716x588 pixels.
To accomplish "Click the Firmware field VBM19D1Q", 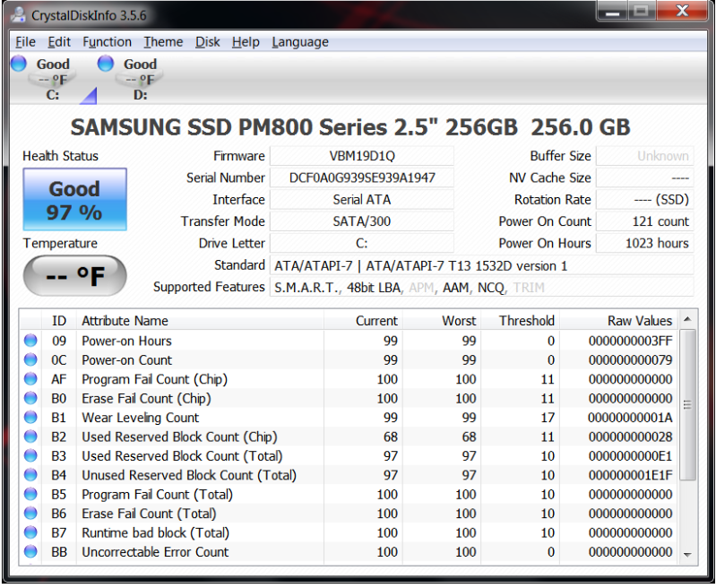I will [x=362, y=156].
